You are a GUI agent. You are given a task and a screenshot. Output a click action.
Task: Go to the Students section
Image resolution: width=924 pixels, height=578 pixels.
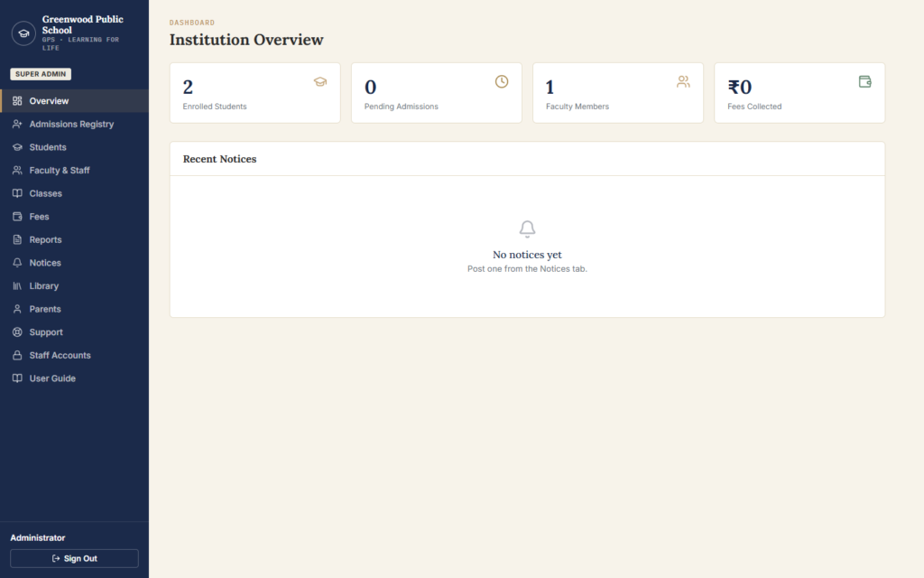tap(74, 147)
